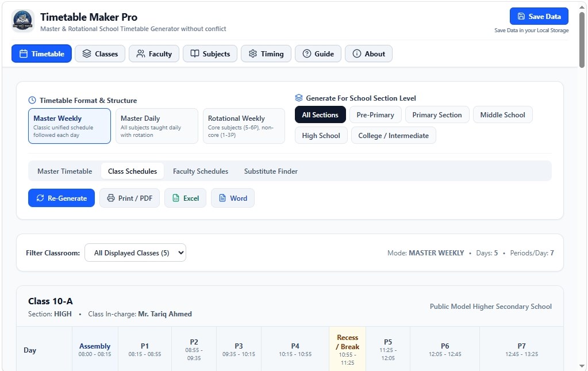
Task: Click the printer icon in Print / PDF
Action: pyautogui.click(x=111, y=198)
